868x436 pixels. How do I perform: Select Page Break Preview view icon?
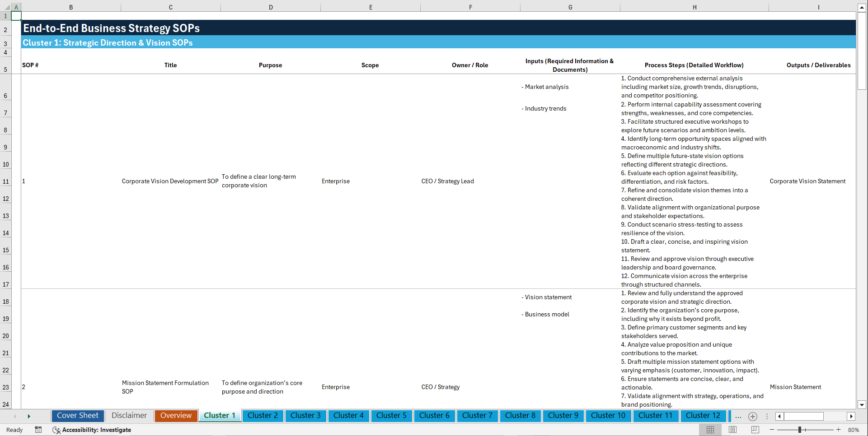tap(755, 430)
